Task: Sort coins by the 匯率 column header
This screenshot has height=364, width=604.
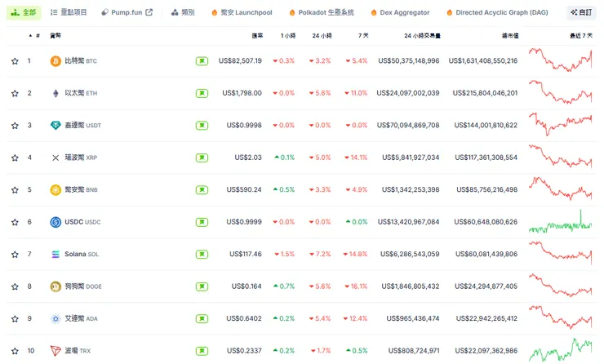Action: (x=257, y=36)
